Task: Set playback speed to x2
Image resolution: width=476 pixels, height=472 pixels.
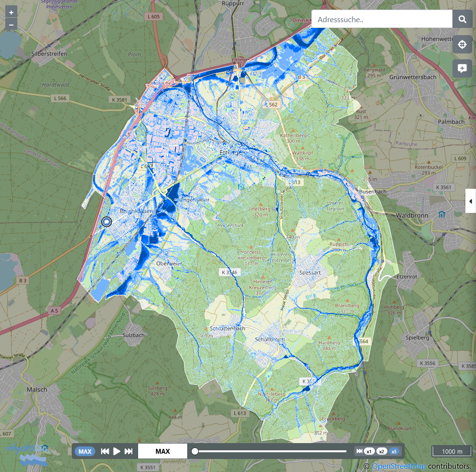Action: click(382, 451)
